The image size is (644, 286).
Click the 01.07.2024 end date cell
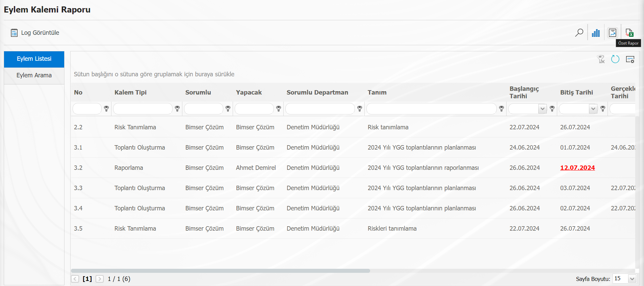point(575,148)
